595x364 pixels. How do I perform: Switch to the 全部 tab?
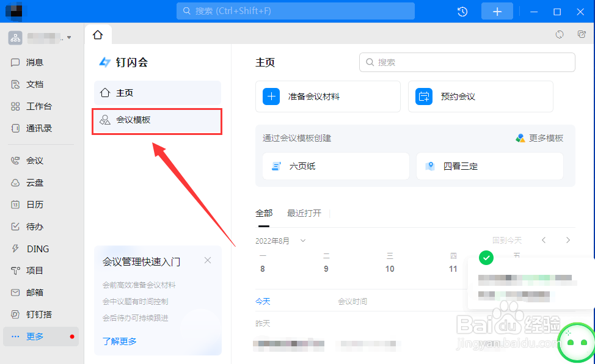[x=264, y=213]
